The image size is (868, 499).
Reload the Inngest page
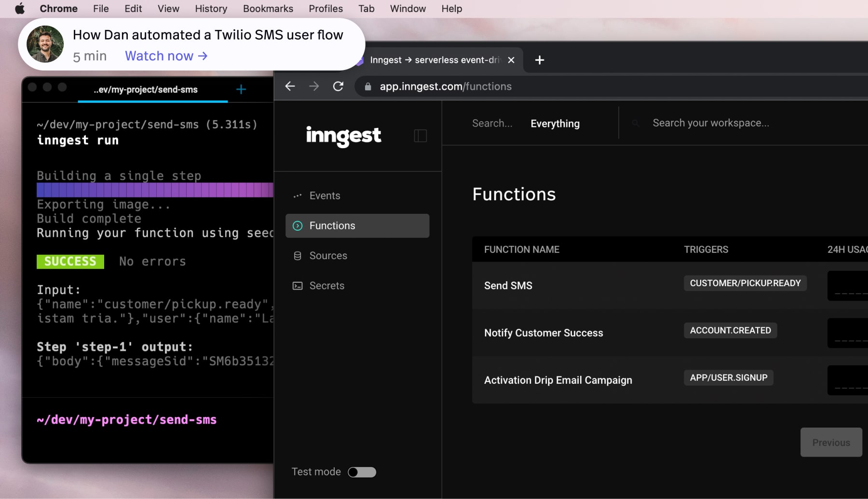click(x=339, y=86)
